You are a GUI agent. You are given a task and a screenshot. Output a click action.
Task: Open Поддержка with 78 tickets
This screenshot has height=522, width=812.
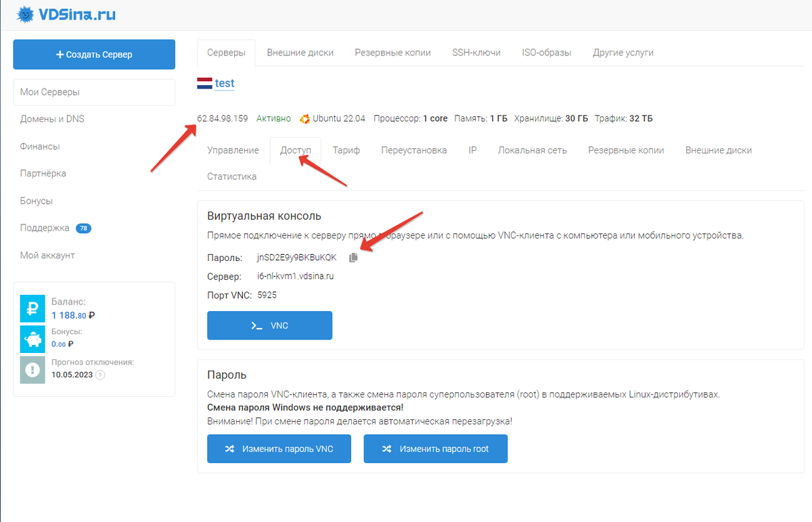pos(45,228)
